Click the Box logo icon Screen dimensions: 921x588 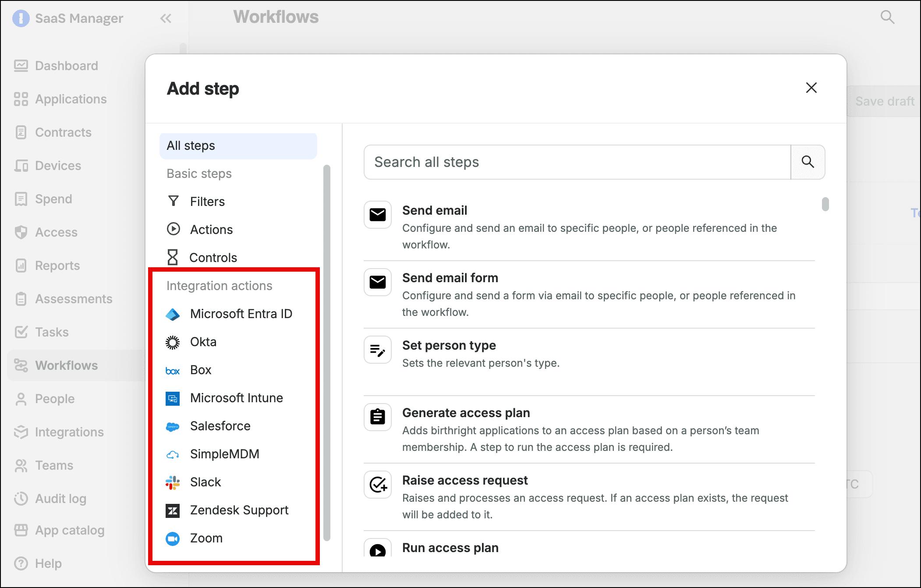[173, 371]
